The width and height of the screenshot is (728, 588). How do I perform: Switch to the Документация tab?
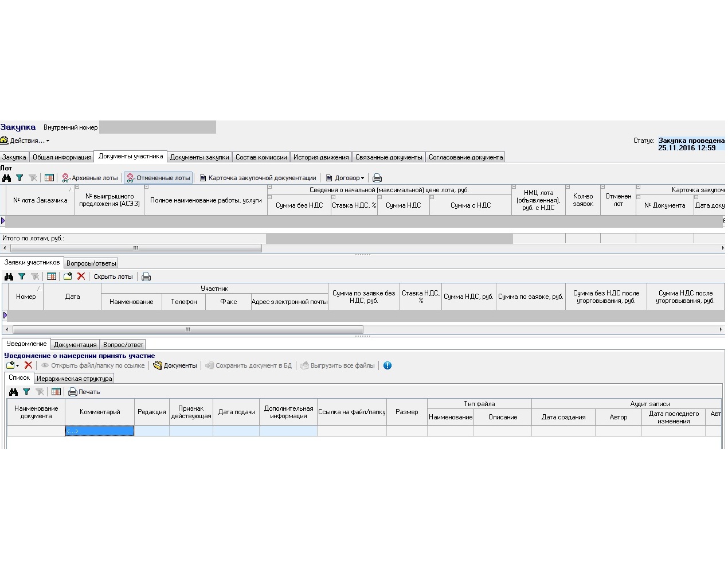(75, 345)
